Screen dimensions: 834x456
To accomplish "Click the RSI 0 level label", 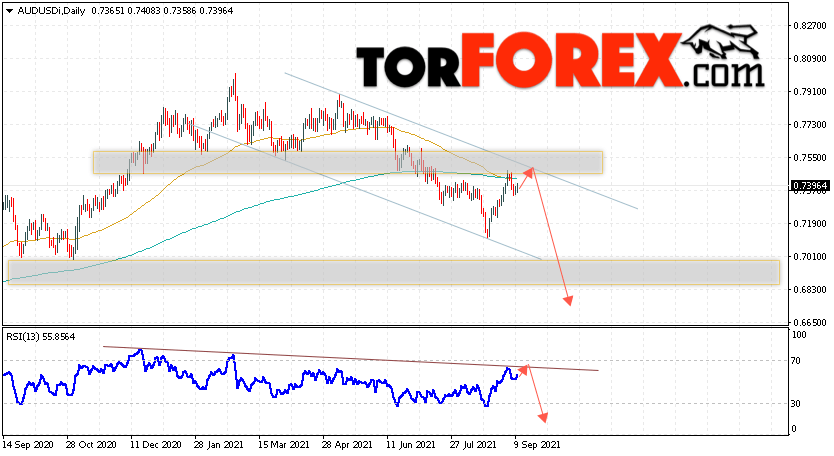I will (794, 429).
